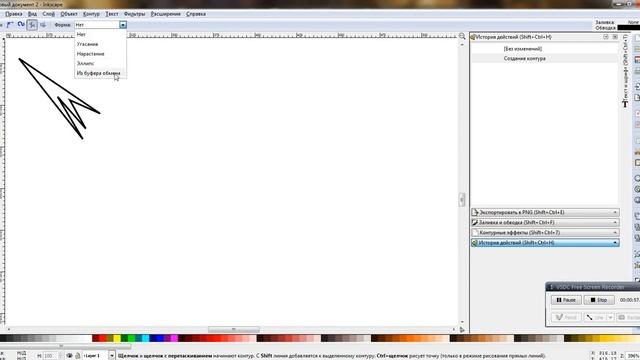The image size is (640, 360).
Task: Click Line tool in VSDC recorder
Action: pyautogui.click(x=595, y=317)
